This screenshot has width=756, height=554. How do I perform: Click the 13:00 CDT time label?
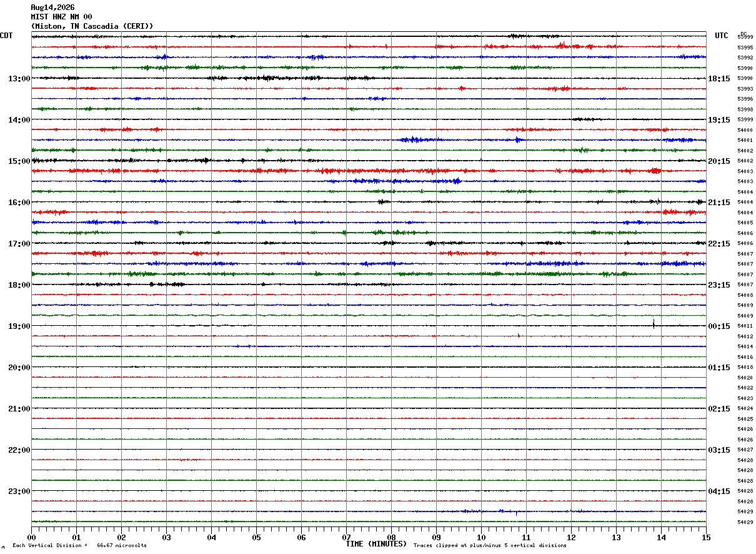tap(19, 78)
